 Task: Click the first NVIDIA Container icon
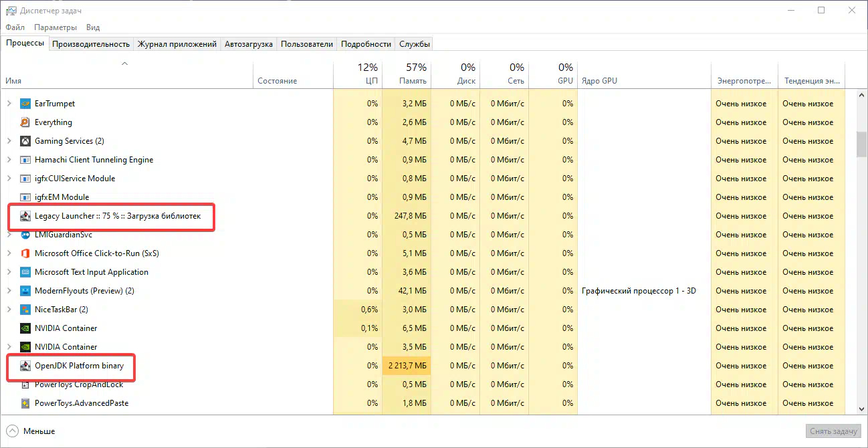pos(25,328)
